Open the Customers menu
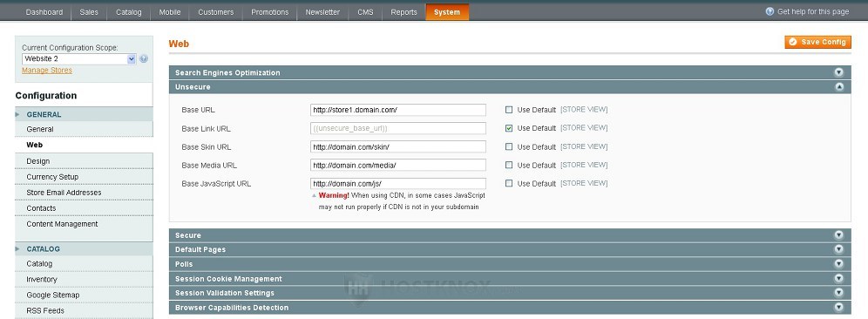868x319 pixels. (x=216, y=12)
